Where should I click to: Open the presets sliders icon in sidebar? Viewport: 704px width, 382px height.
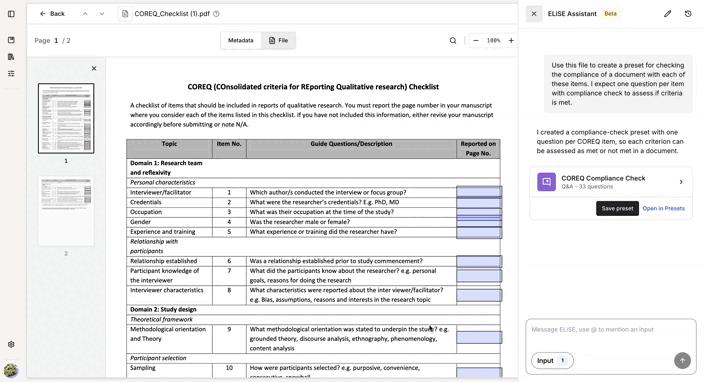pos(11,73)
